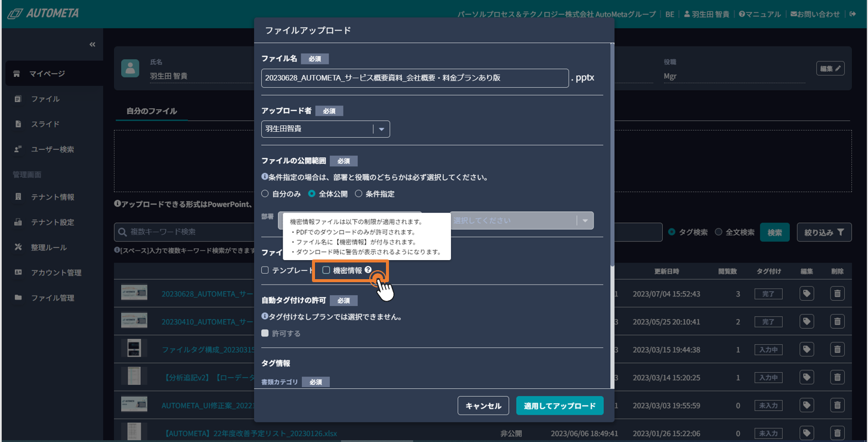The image size is (868, 442).
Task: Click the logout icon in the top bar
Action: (853, 14)
